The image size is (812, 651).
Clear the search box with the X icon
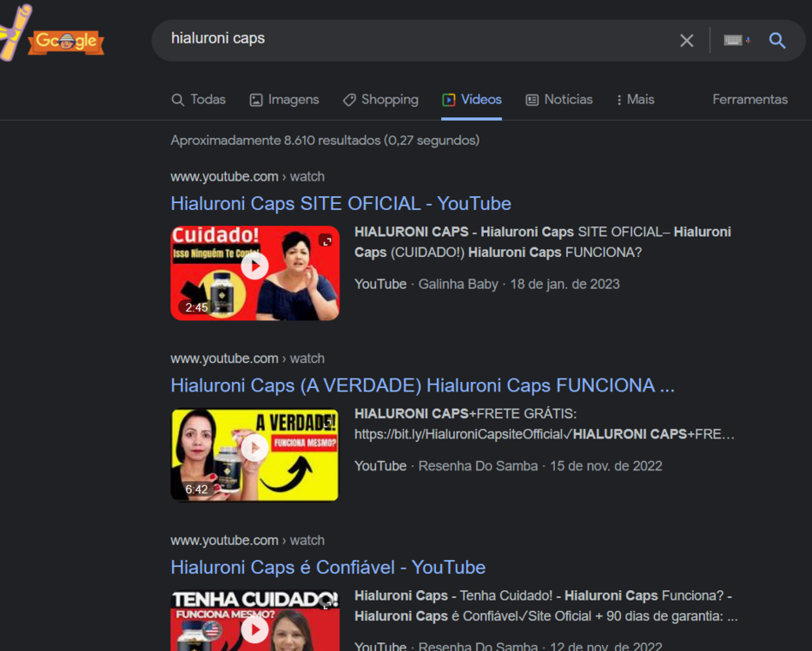(687, 41)
